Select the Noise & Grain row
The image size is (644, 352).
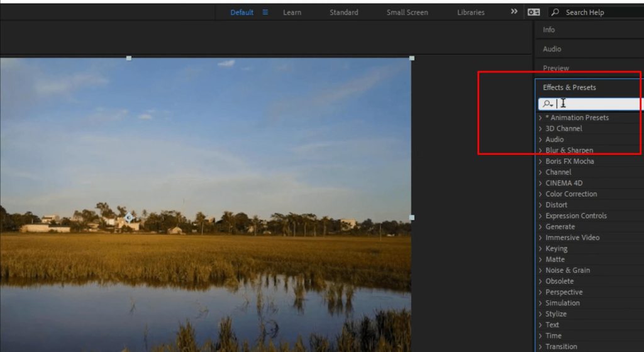point(591,270)
